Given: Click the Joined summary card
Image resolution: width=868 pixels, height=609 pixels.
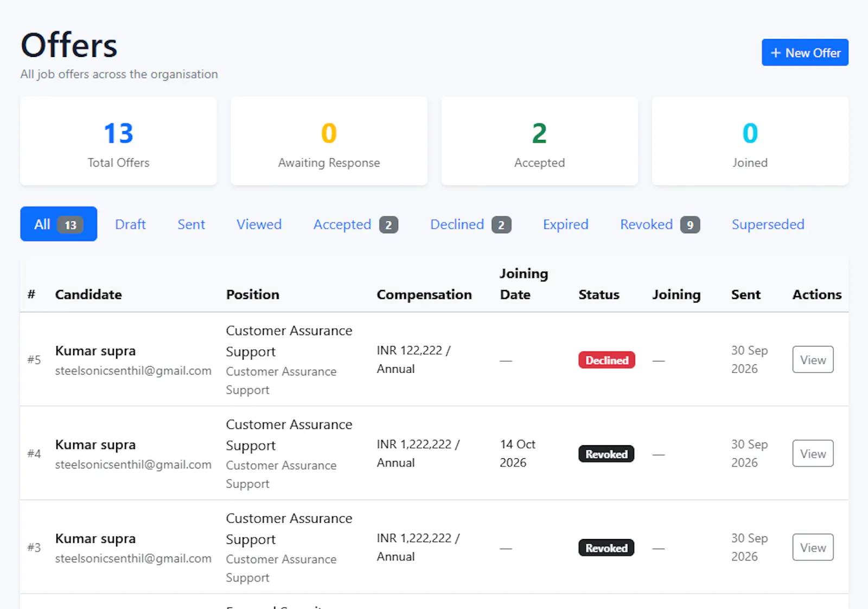Looking at the screenshot, I should tap(750, 141).
